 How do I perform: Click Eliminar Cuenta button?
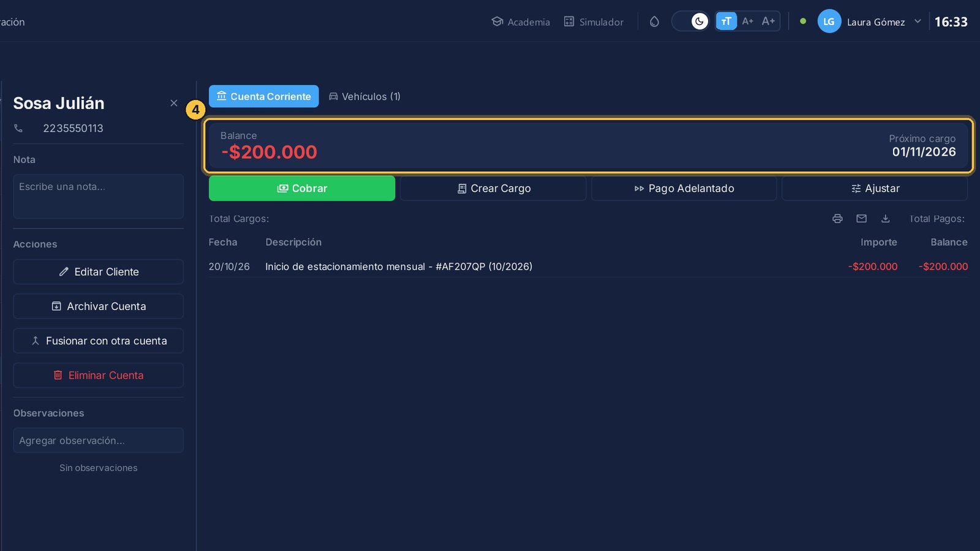(98, 375)
